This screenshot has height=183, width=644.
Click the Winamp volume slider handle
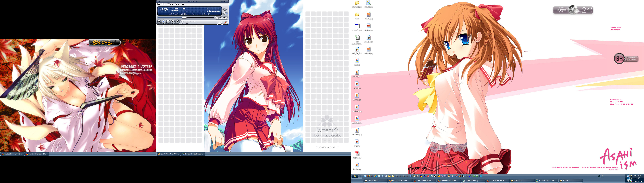coord(187,23)
